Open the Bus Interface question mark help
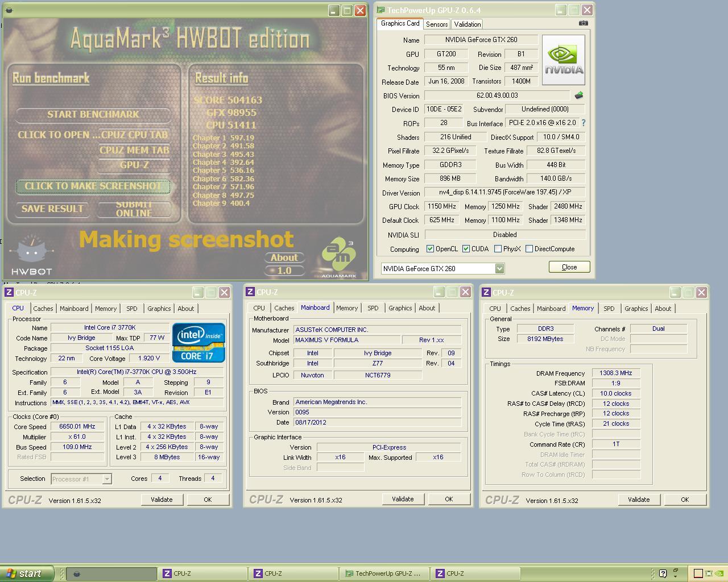 click(x=583, y=123)
